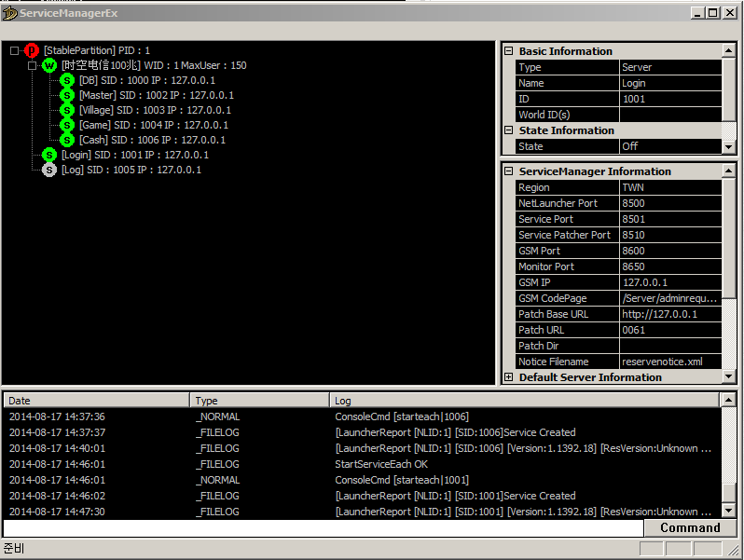The image size is (744, 560).
Task: Click the green S icon beside Login
Action: [x=49, y=155]
